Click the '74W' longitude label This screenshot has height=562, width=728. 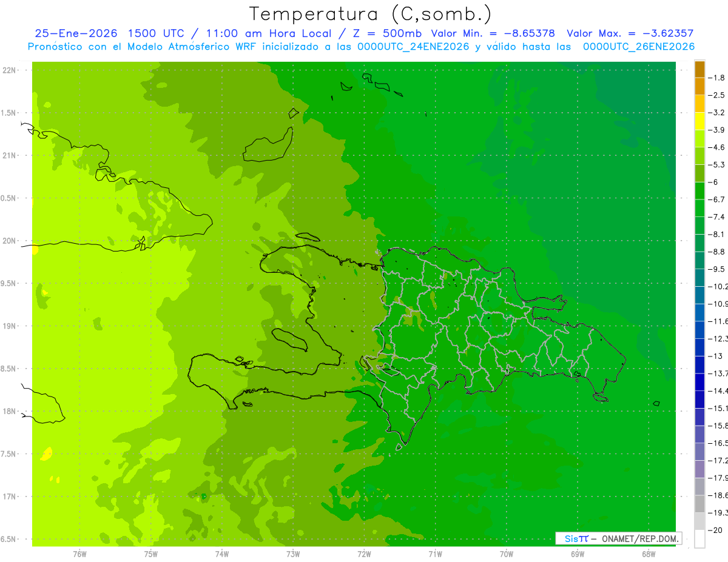[222, 554]
